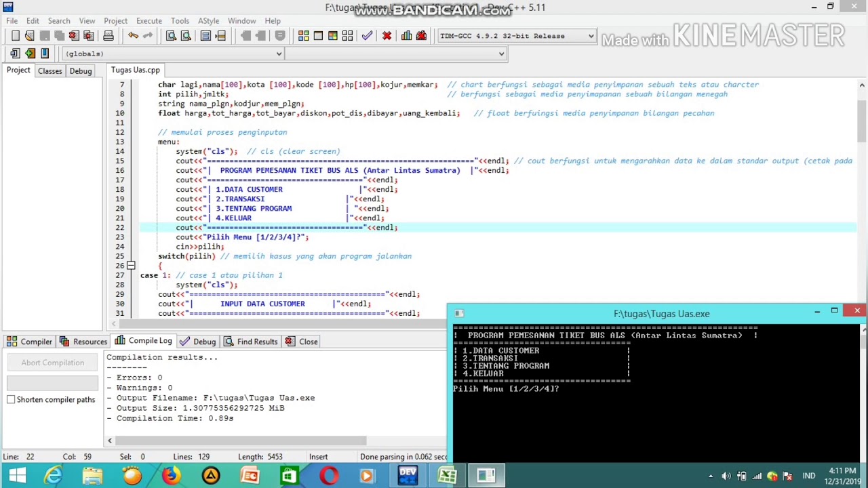Open the Execute menu
The width and height of the screenshot is (868, 488).
pos(149,21)
